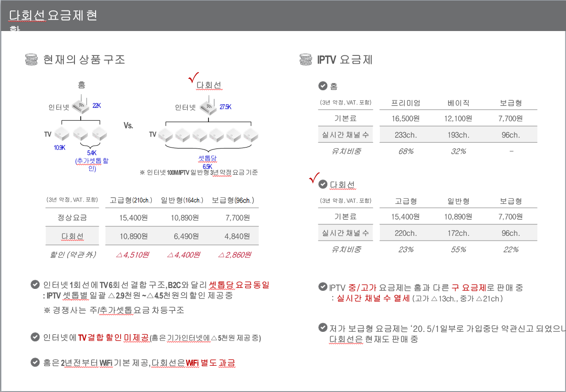Click the note ※ 인터넷 100M/IPTV 일반형 3년 약정 요금 기준

(x=199, y=173)
